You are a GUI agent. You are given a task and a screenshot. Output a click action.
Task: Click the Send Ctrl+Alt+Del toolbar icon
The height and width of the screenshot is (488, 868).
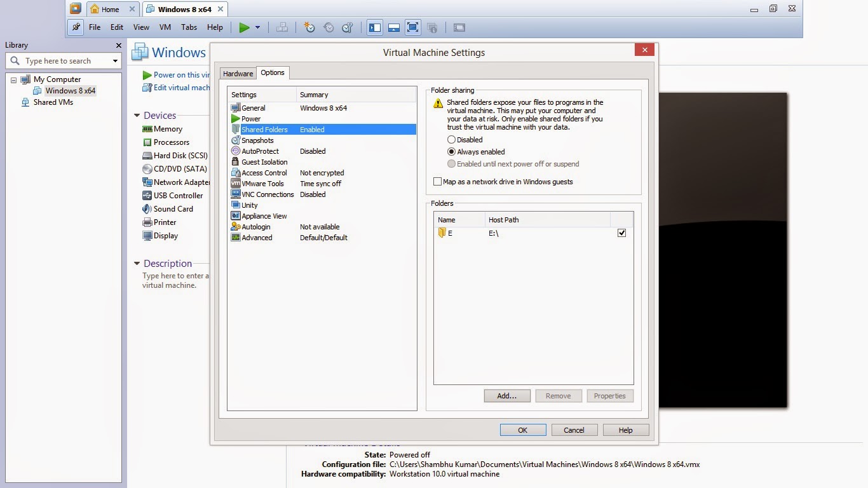tap(281, 27)
